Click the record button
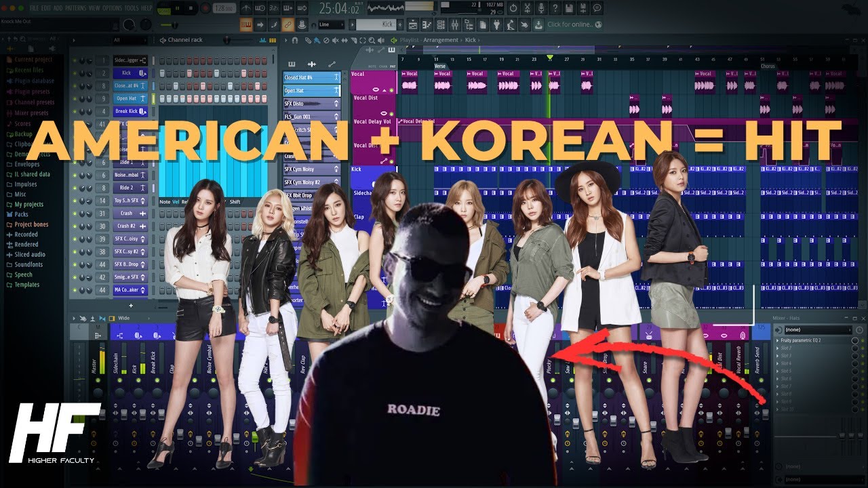Screen dimensions: 868x488 205,8
